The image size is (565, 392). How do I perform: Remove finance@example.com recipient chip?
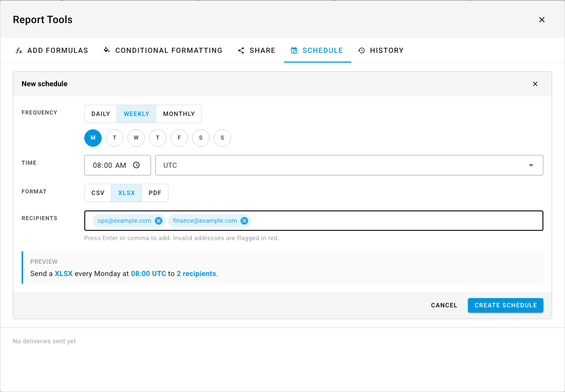coord(244,221)
